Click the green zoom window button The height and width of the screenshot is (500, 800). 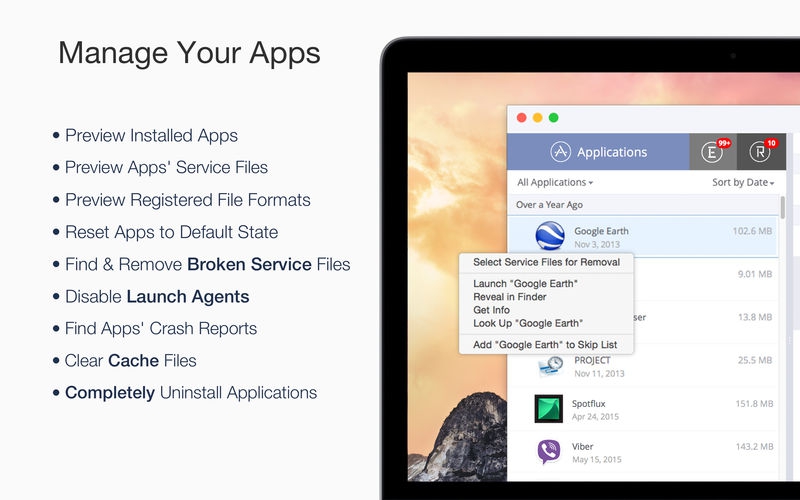coord(553,118)
